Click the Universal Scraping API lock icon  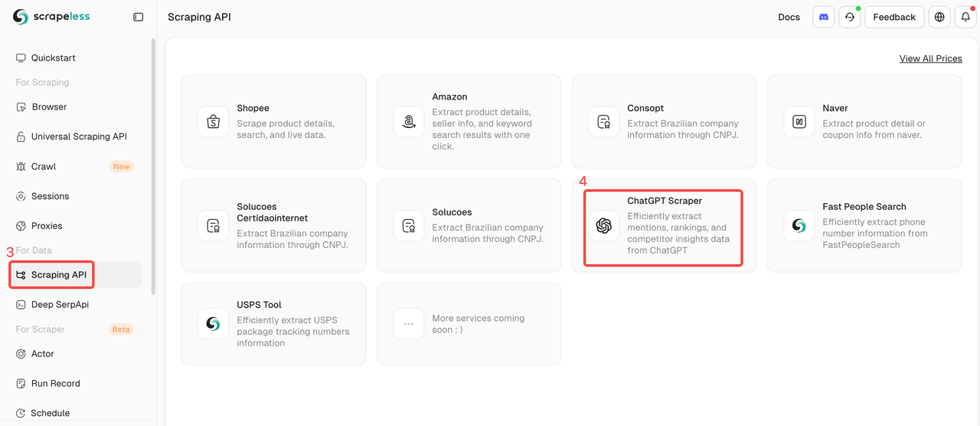point(21,137)
